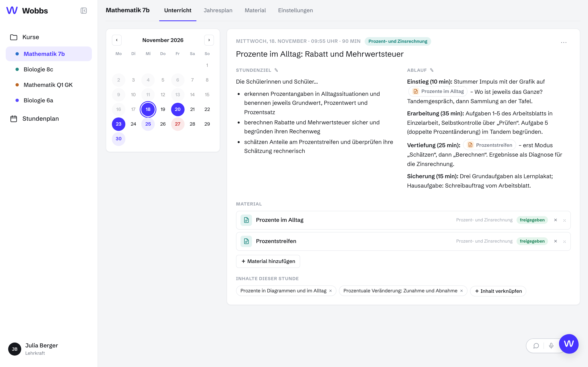Screen dimensions: 588x367
Task: Switch to the Jahresplan tab
Action: (x=218, y=10)
